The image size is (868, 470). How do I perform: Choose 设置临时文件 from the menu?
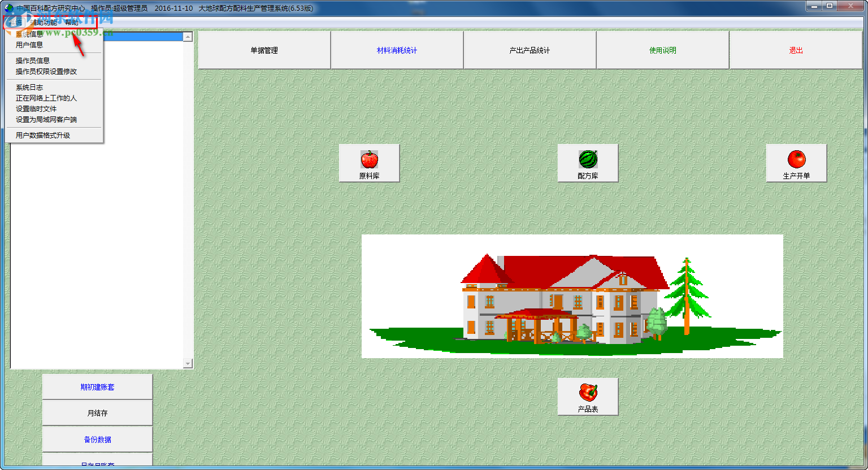pyautogui.click(x=54, y=109)
